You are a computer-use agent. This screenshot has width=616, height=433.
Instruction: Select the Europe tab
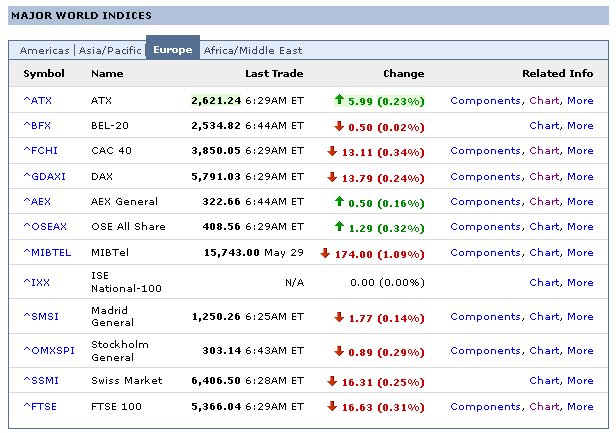173,50
